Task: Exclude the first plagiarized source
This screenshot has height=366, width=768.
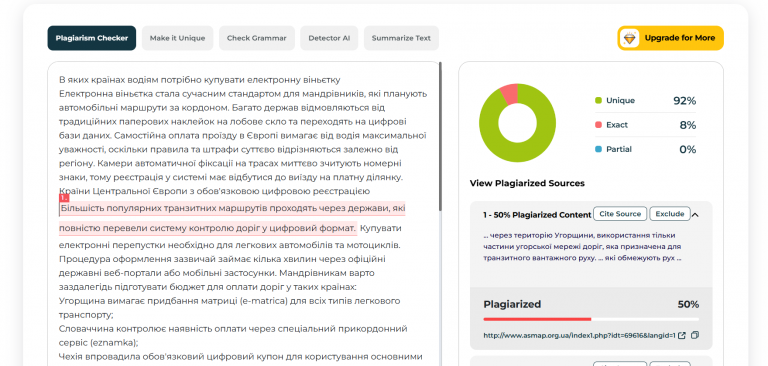Action: 670,214
